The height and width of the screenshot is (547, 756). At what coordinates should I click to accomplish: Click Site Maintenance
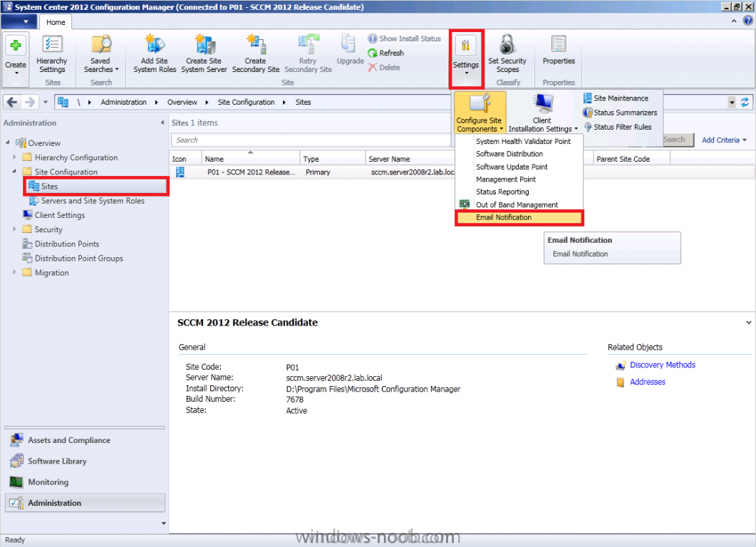pos(616,98)
